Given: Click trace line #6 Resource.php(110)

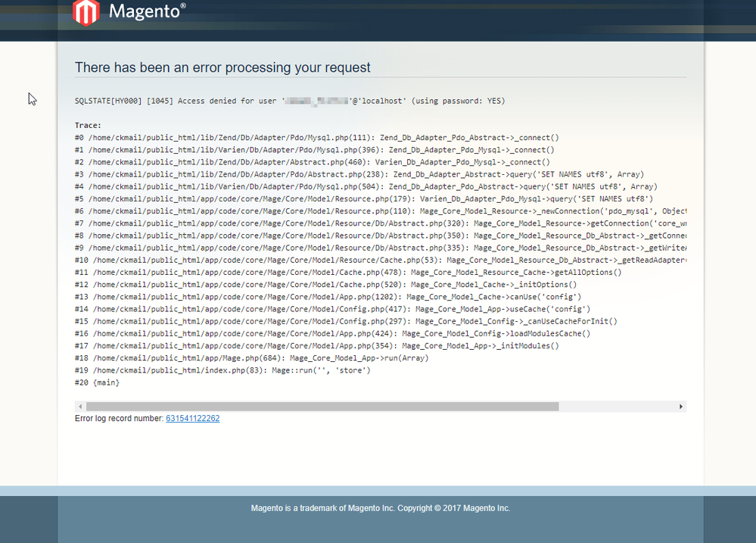Looking at the screenshot, I should coord(381,211).
